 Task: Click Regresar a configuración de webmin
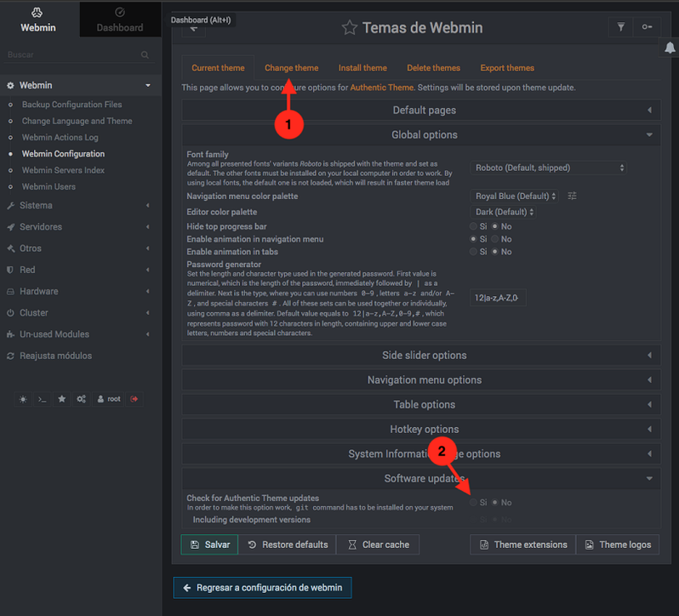262,588
